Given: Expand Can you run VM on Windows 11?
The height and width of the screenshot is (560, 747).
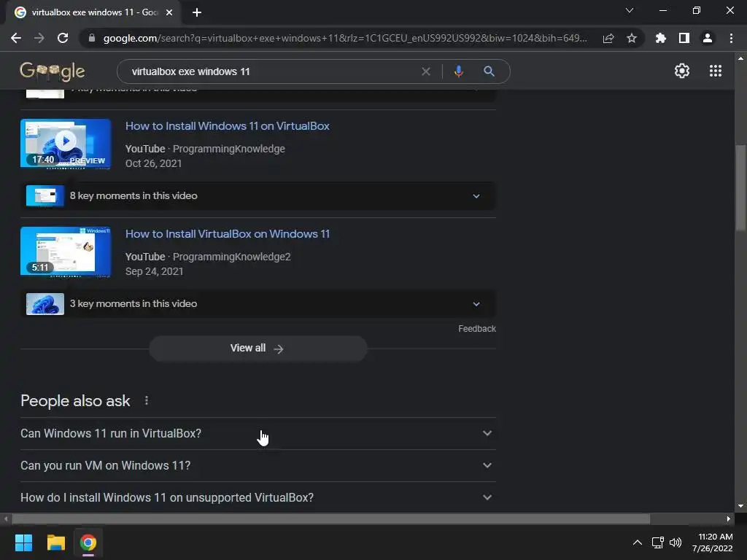Looking at the screenshot, I should point(258,465).
